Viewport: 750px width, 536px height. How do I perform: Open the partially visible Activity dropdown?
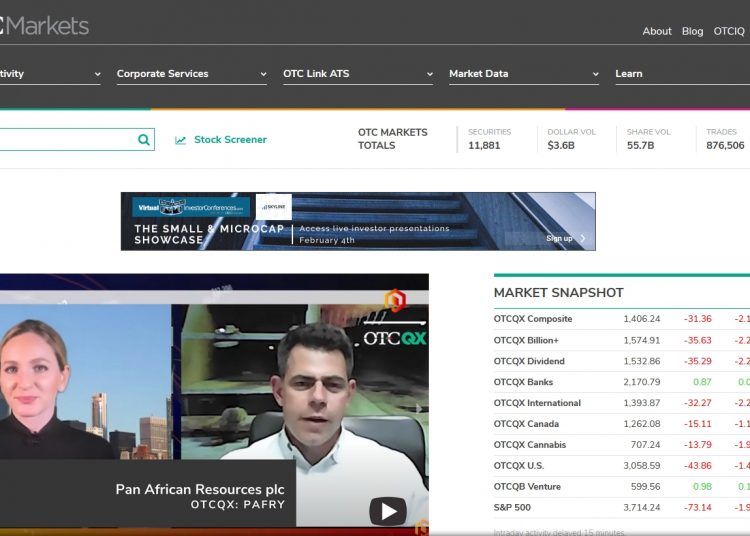click(x=50, y=74)
